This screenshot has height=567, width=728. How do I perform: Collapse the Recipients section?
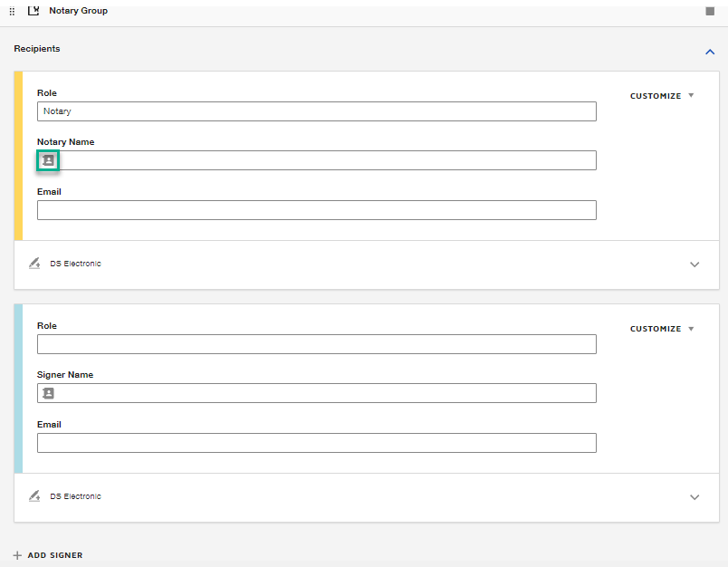[710, 52]
